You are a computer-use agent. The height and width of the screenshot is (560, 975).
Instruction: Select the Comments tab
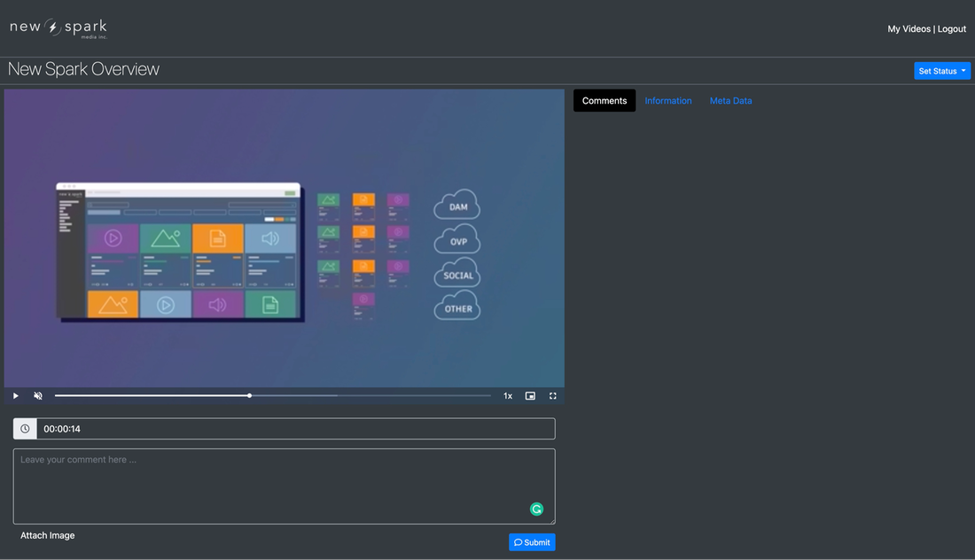click(x=604, y=101)
